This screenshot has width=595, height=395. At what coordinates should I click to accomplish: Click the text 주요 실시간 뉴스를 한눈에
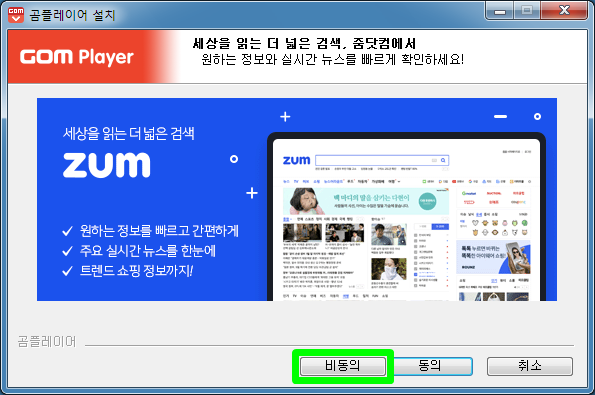[x=148, y=250]
